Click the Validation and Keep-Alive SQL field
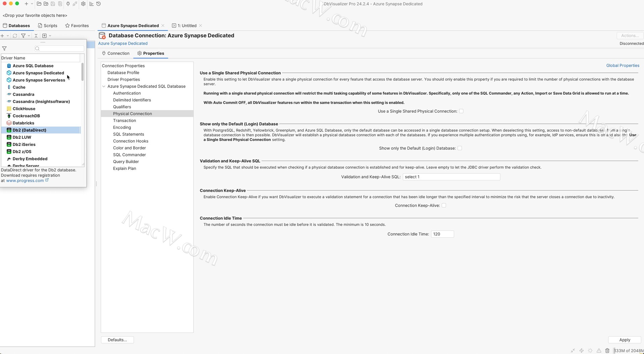Screen dimensions: 644x354 (451, 177)
